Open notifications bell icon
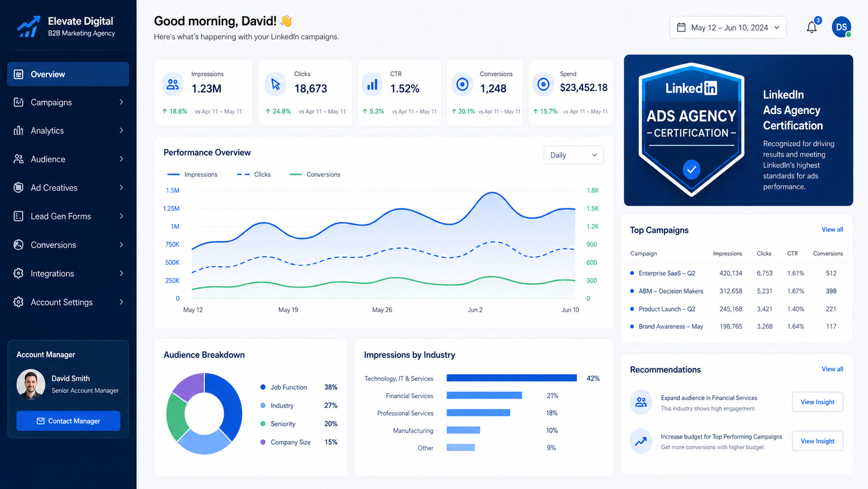868x489 pixels. pyautogui.click(x=812, y=27)
